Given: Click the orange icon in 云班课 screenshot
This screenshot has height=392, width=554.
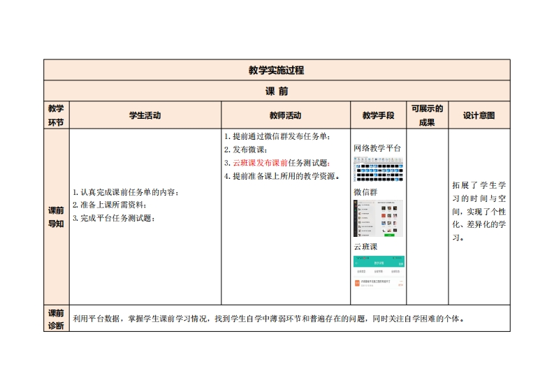Looking at the screenshot, I should (357, 283).
